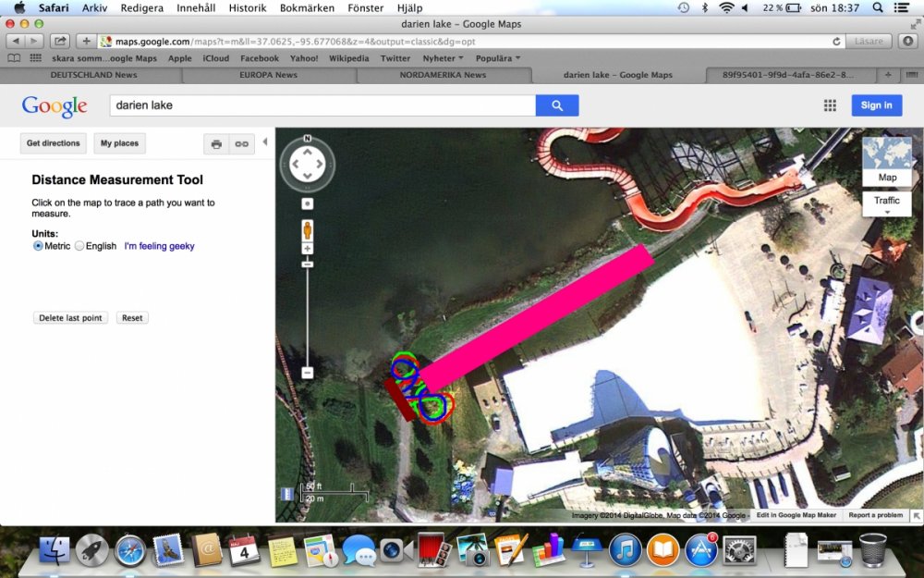
Task: Click the darien lake search field
Action: coord(322,105)
